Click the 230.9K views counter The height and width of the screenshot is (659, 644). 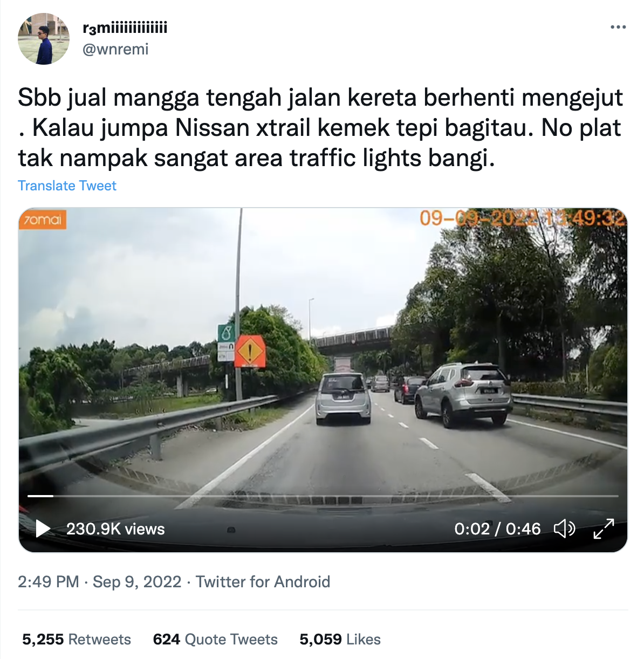[115, 528]
